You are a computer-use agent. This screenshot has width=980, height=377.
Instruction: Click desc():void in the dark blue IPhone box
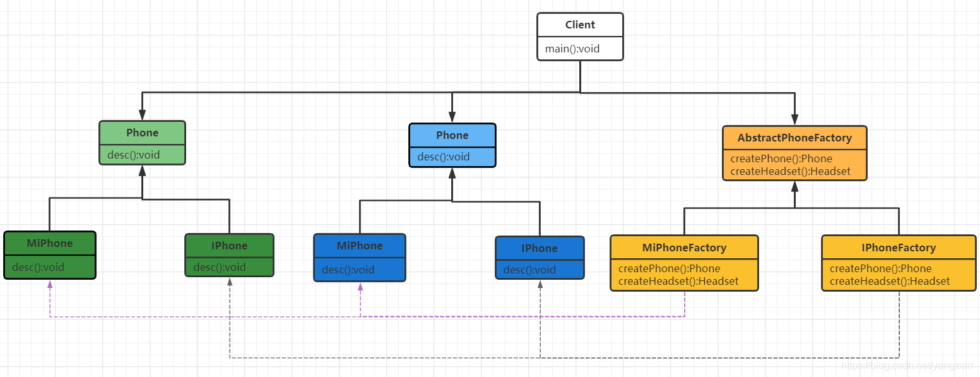coord(530,270)
